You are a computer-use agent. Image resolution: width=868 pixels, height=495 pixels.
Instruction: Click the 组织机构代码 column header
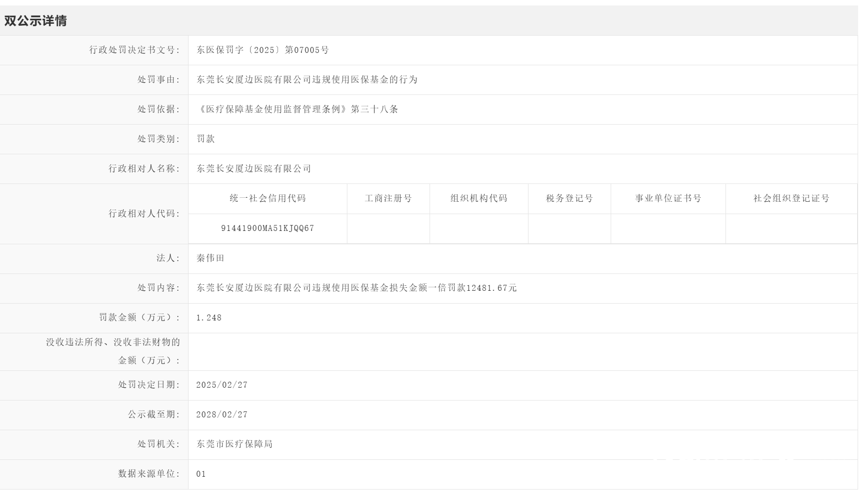pos(479,198)
